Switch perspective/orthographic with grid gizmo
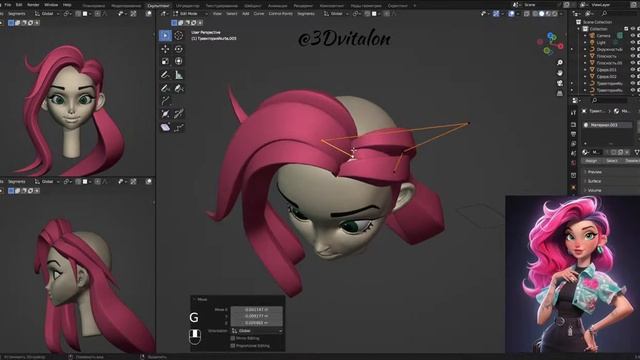The width and height of the screenshot is (640, 360). (x=560, y=93)
